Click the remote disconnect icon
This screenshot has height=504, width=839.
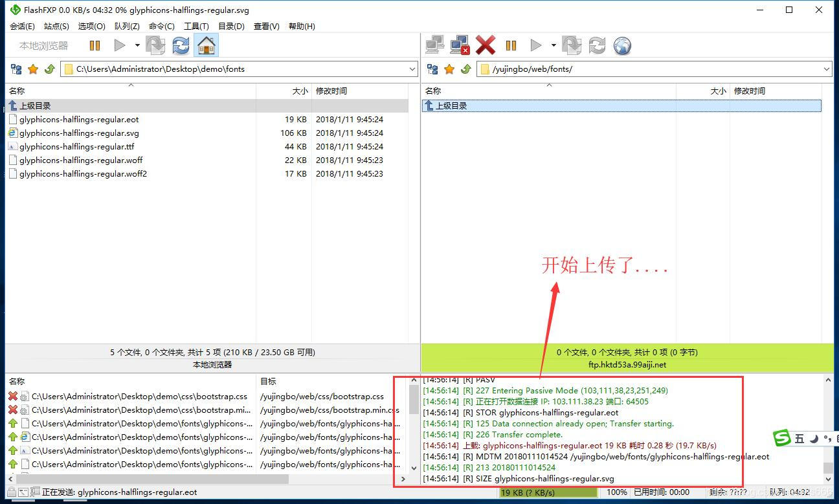[x=460, y=45]
